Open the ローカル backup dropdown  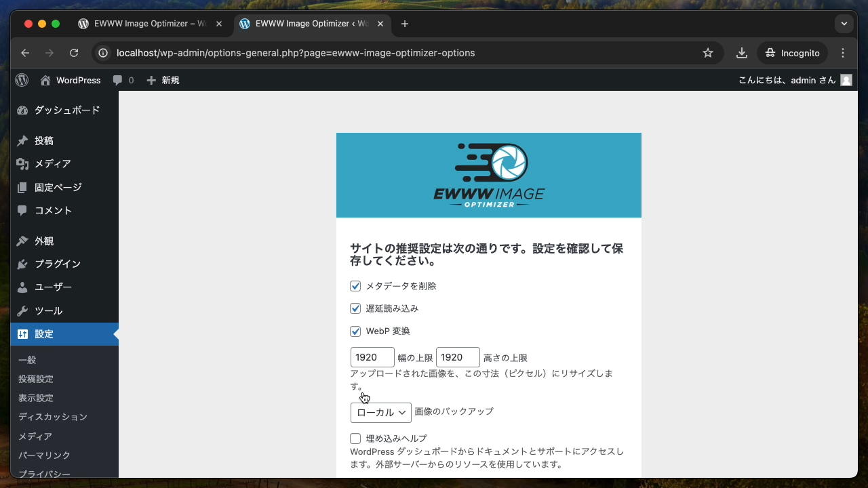381,412
